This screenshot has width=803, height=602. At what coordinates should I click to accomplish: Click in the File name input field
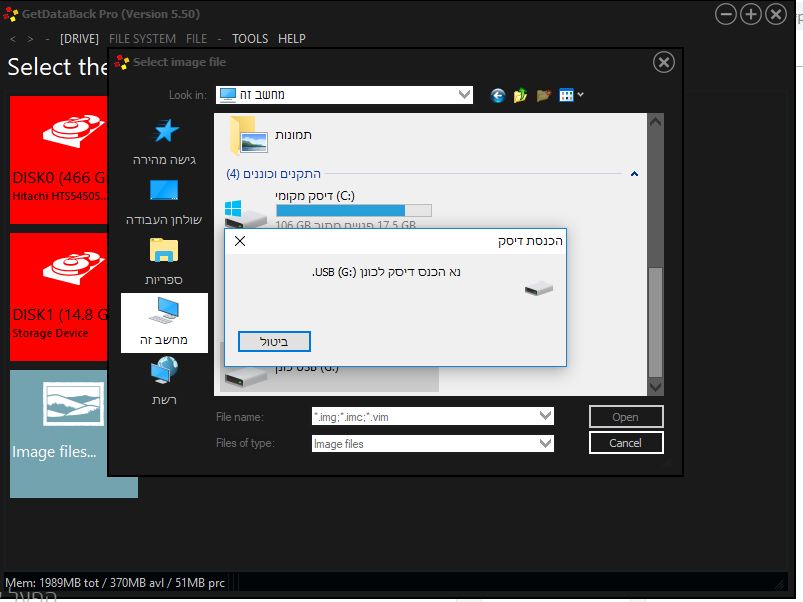(x=425, y=417)
